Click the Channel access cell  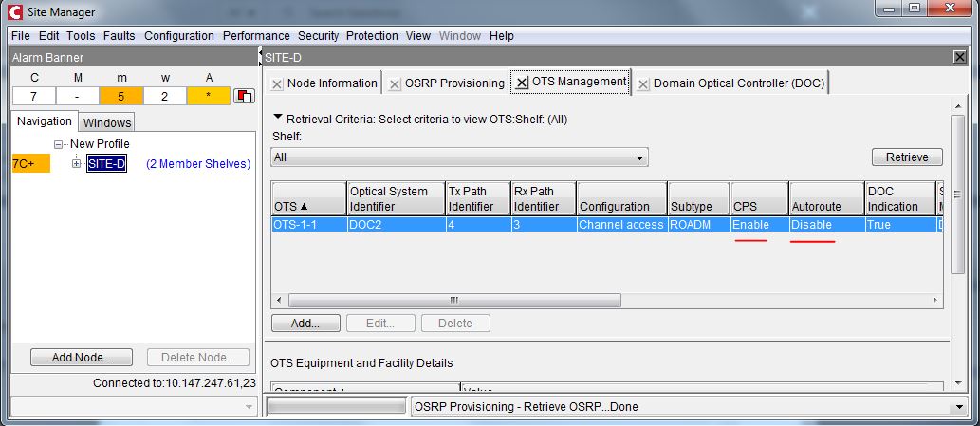click(622, 224)
